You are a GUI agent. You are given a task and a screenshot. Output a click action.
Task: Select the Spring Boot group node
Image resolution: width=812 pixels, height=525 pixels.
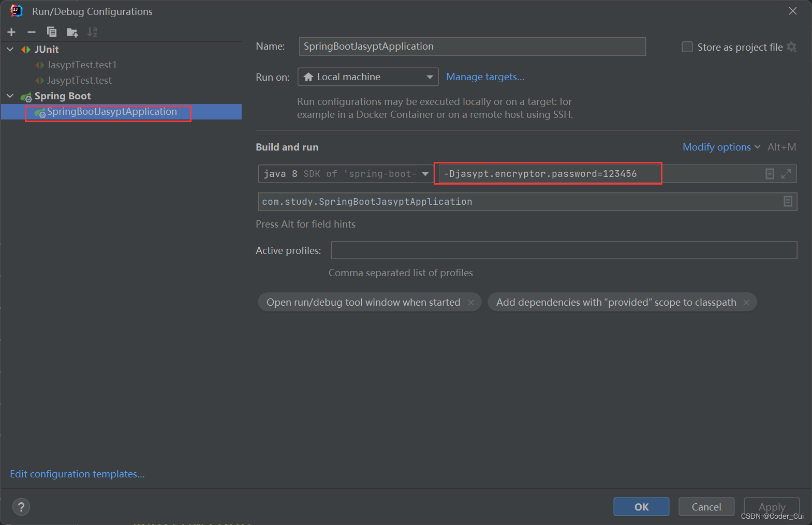tap(63, 96)
